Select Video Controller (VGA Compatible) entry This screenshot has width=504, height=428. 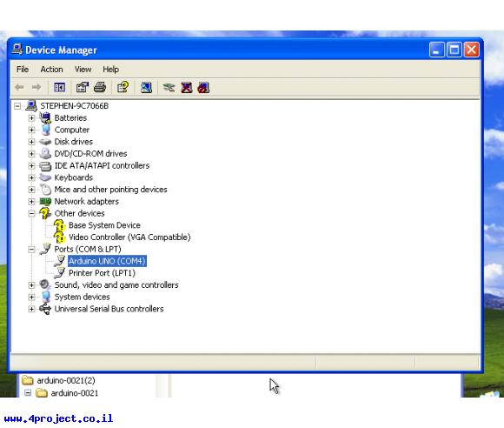pos(129,237)
